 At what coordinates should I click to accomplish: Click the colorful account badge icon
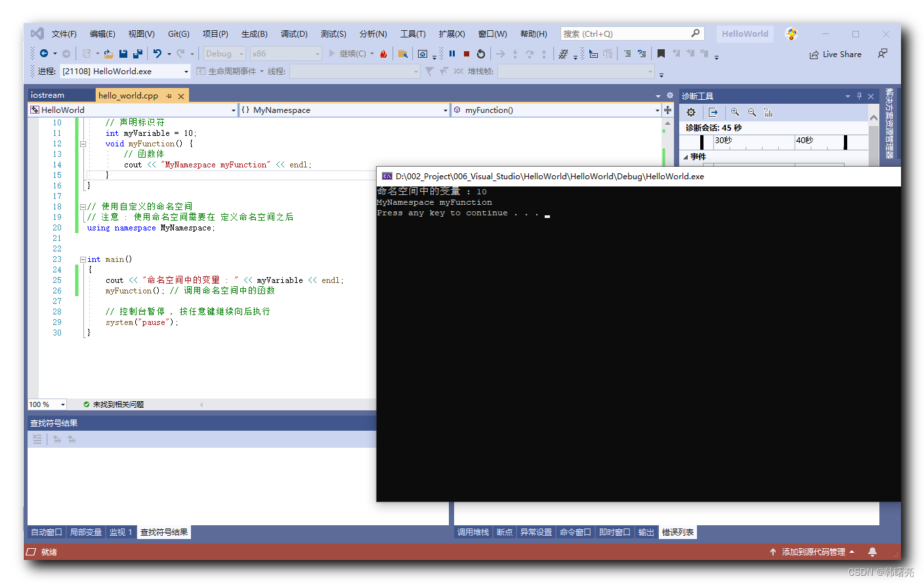791,34
